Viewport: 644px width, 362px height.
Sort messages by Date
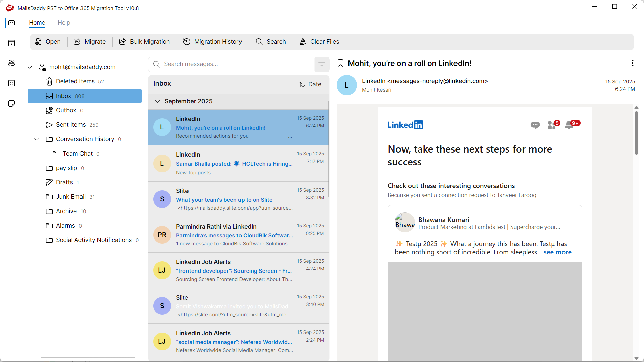pos(310,84)
